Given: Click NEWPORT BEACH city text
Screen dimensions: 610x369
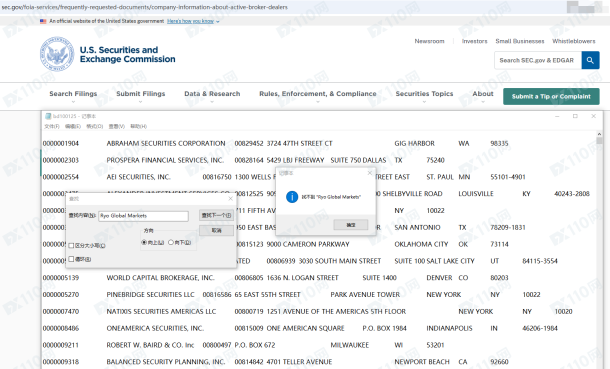Looking at the screenshot, I should pyautogui.click(x=422, y=362).
